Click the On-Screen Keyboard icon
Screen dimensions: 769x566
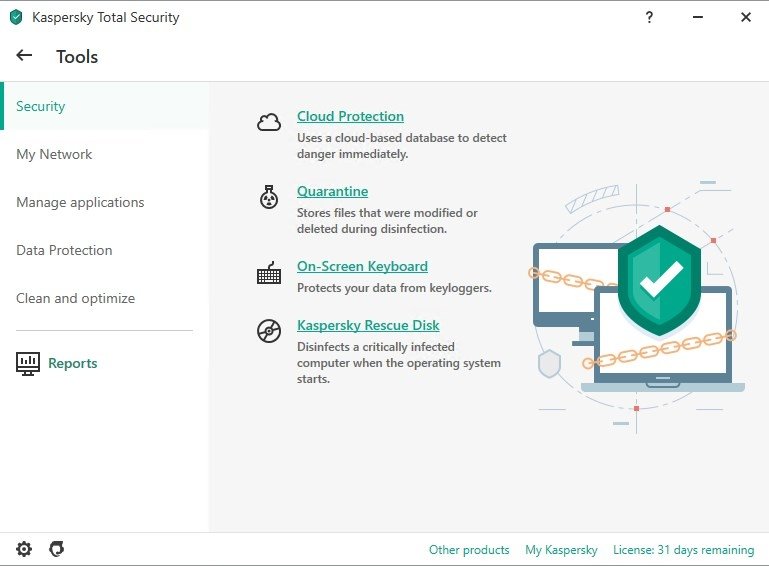click(269, 273)
